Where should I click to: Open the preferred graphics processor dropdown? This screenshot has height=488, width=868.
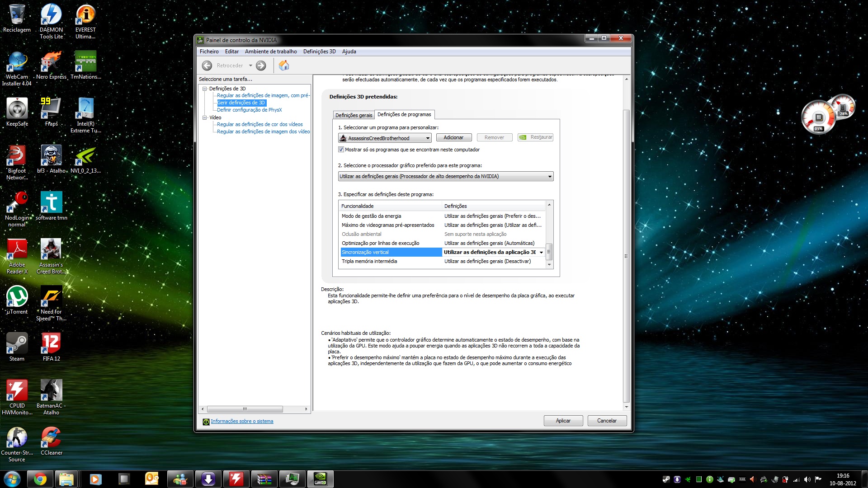coord(446,176)
